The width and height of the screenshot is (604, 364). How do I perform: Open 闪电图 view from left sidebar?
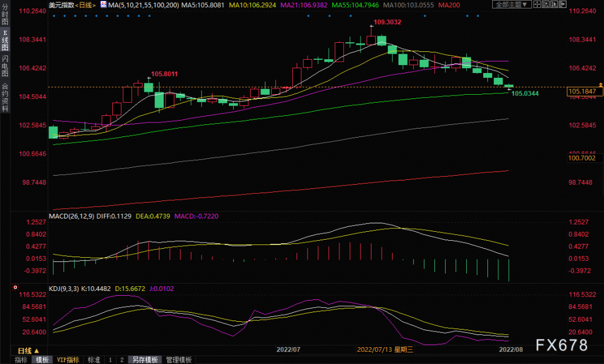point(5,66)
